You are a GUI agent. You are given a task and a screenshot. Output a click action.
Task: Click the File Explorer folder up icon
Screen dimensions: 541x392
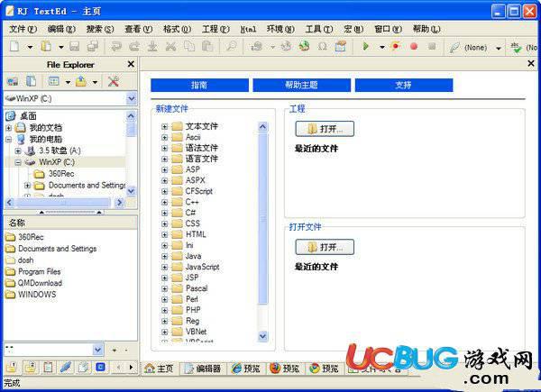pos(81,81)
